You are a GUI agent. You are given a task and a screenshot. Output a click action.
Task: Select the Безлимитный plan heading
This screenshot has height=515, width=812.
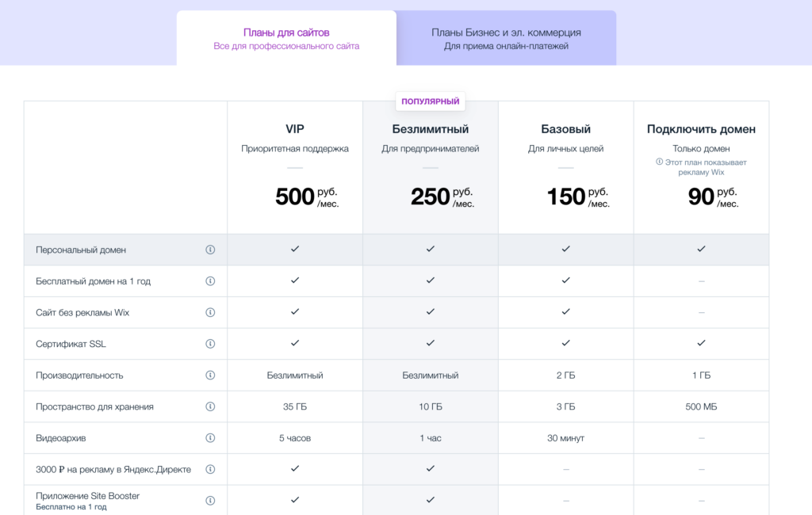(x=431, y=129)
